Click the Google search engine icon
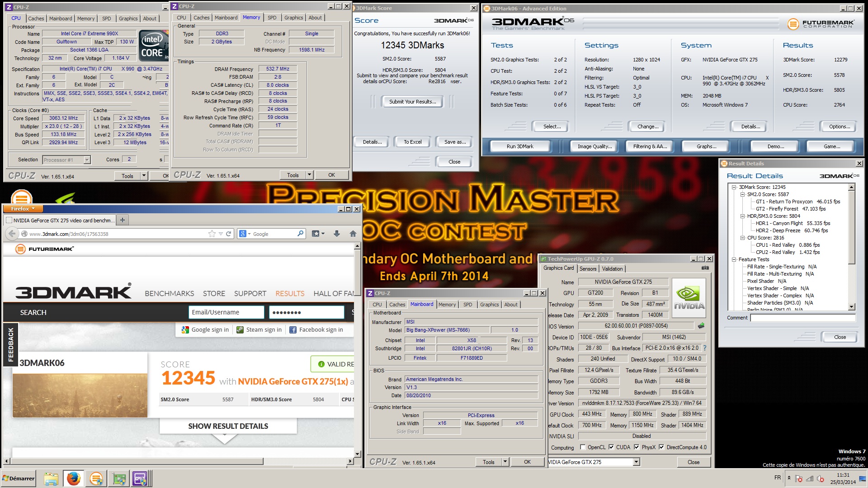The height and width of the screenshot is (488, 868). pos(243,234)
